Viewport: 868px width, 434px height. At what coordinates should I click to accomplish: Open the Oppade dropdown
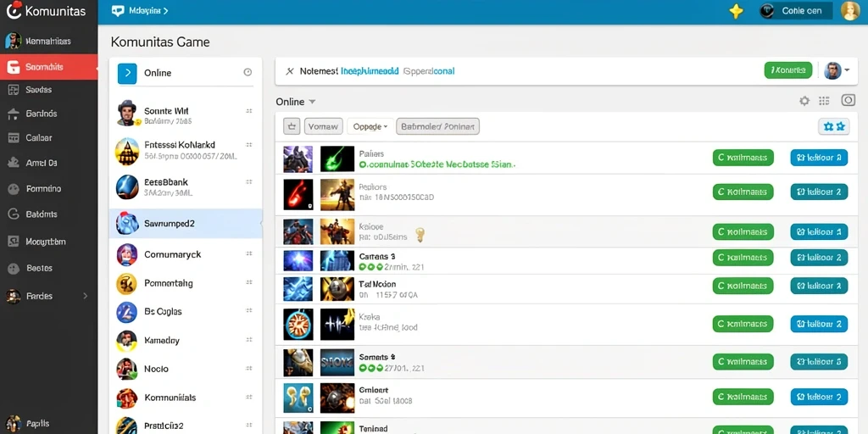(370, 126)
